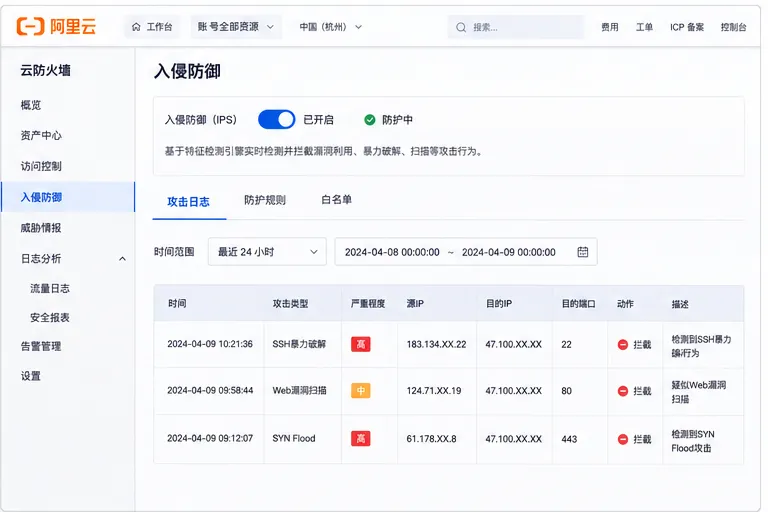Click the 动作 column header
Image resolution: width=768 pixels, height=512 pixels.
tap(625, 304)
